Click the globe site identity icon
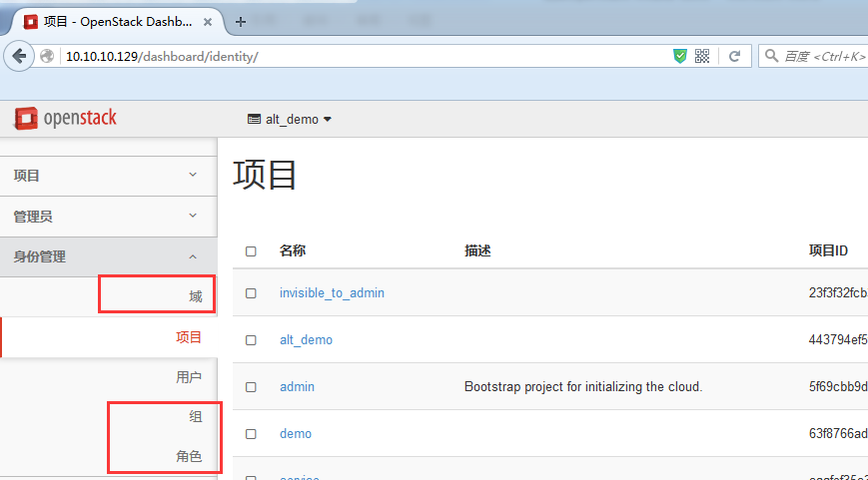This screenshot has height=480, width=868. [47, 56]
